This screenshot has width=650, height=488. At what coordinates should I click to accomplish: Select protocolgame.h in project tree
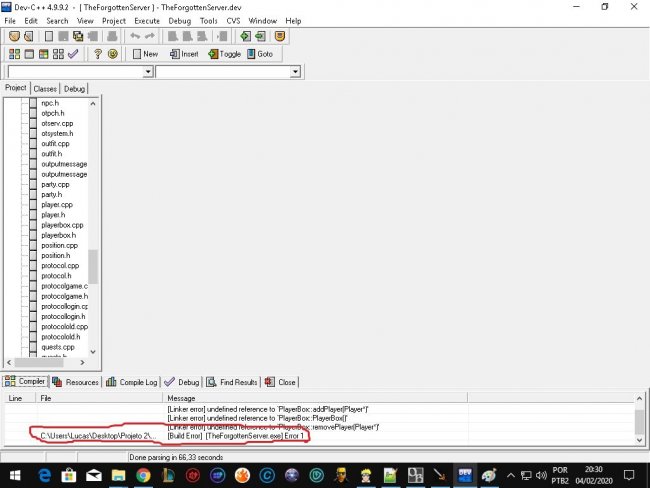coord(64,296)
